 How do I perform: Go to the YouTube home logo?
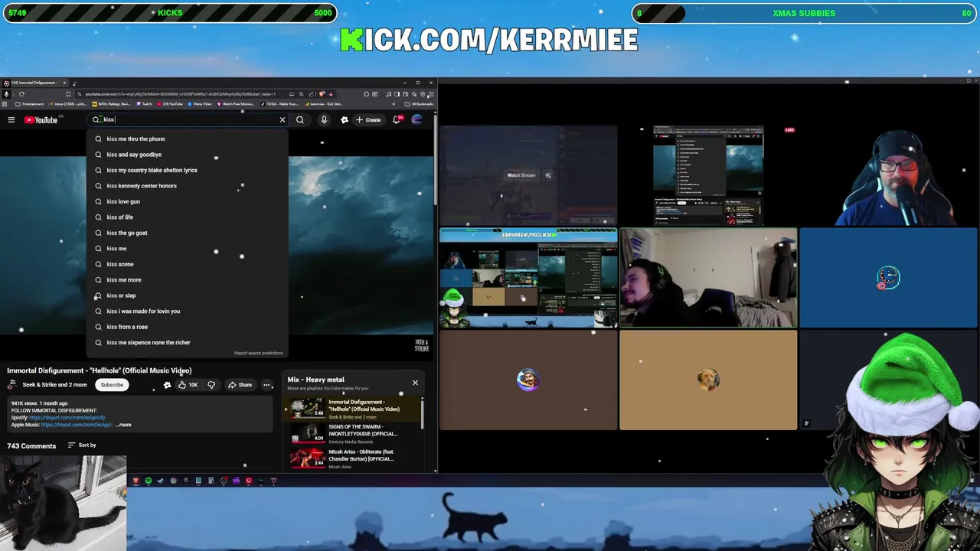pos(41,119)
